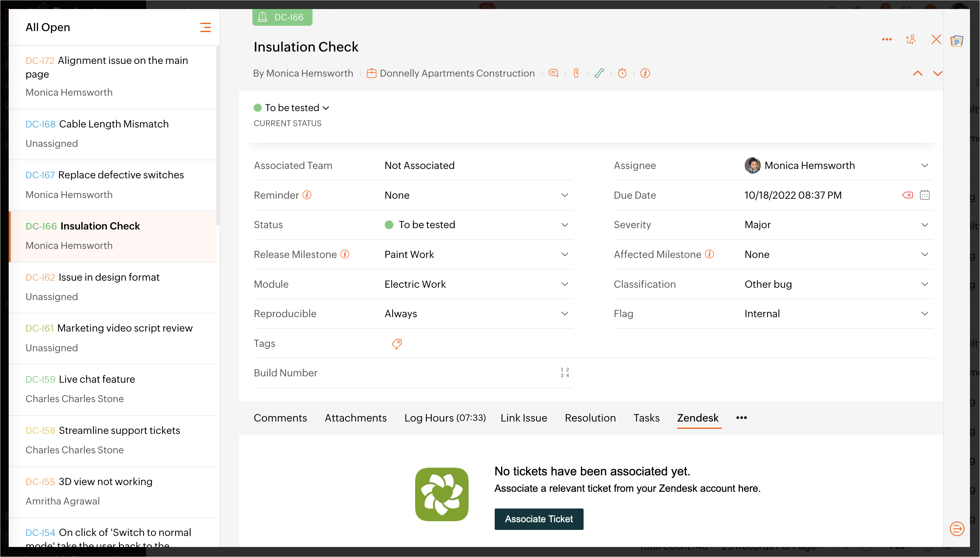Switch to the Log Hours tab

pos(445,418)
